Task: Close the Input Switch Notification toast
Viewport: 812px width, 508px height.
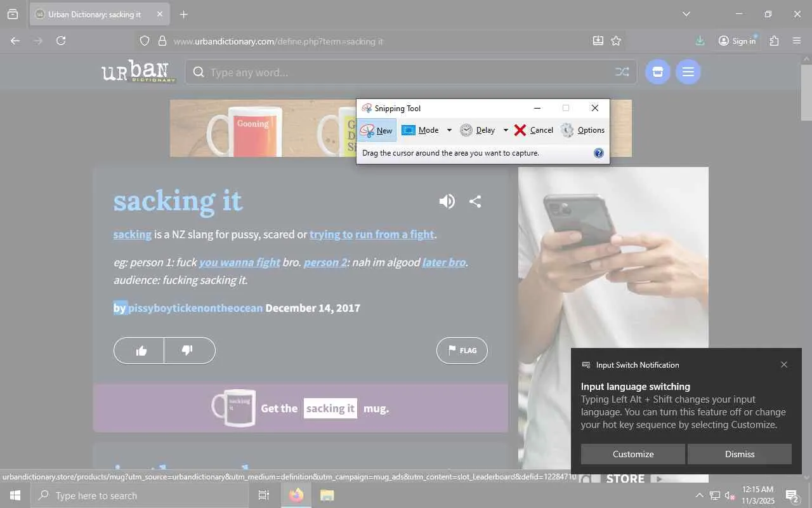Action: 784,364
